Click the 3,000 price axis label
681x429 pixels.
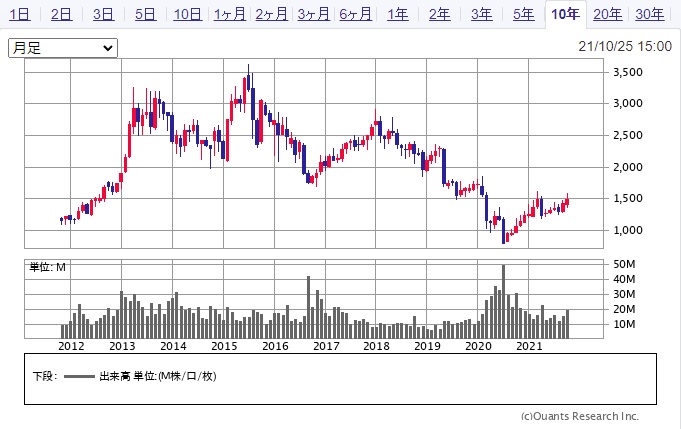(x=628, y=103)
